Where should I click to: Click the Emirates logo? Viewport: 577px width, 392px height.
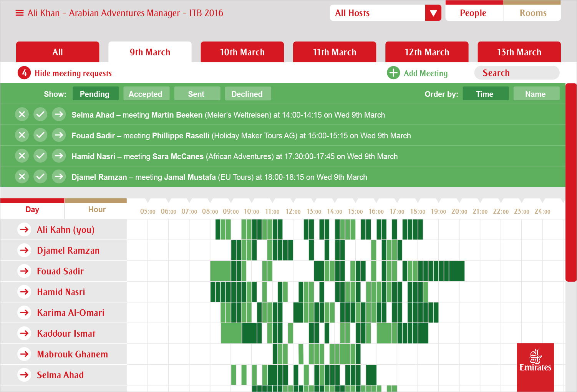tap(535, 362)
